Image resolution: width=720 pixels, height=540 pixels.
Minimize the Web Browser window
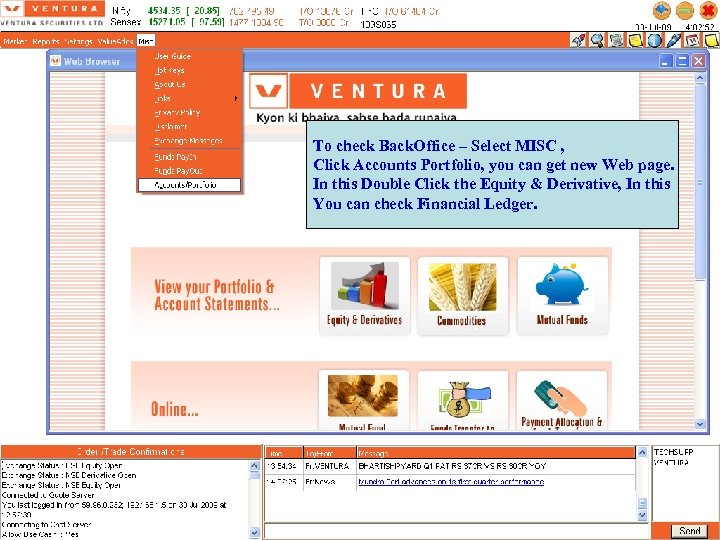coord(666,61)
